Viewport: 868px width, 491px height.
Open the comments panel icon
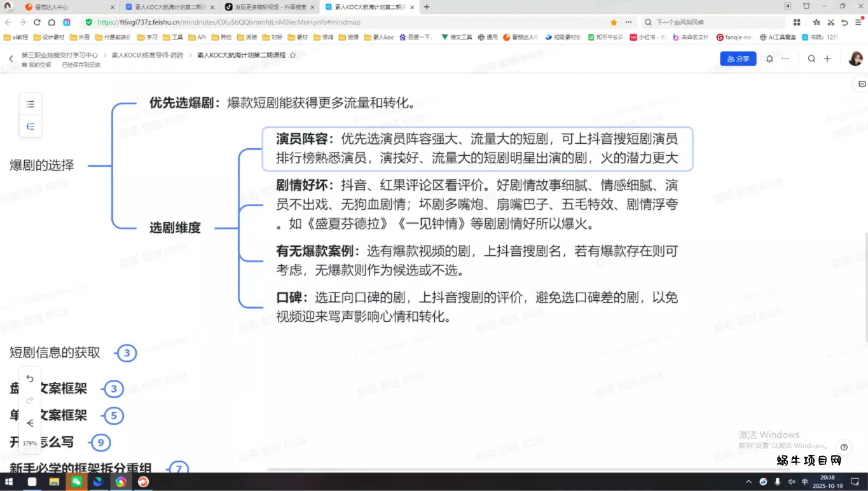(862, 84)
